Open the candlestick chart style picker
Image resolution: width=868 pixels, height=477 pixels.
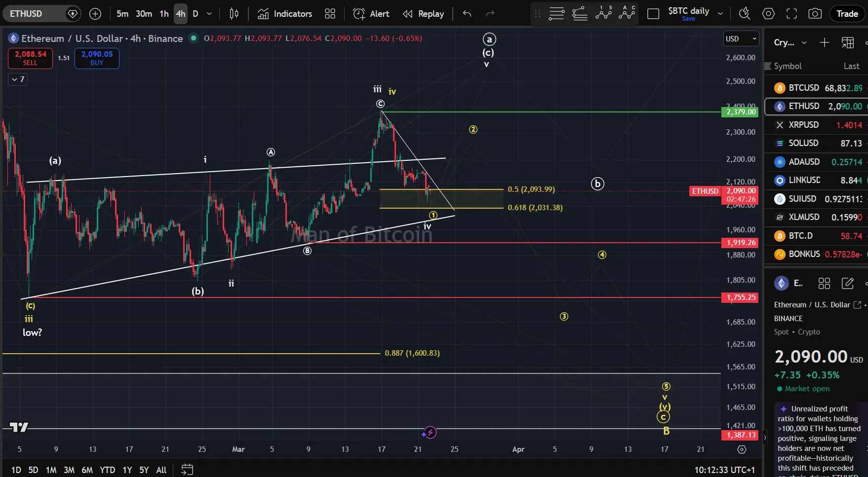coord(234,14)
